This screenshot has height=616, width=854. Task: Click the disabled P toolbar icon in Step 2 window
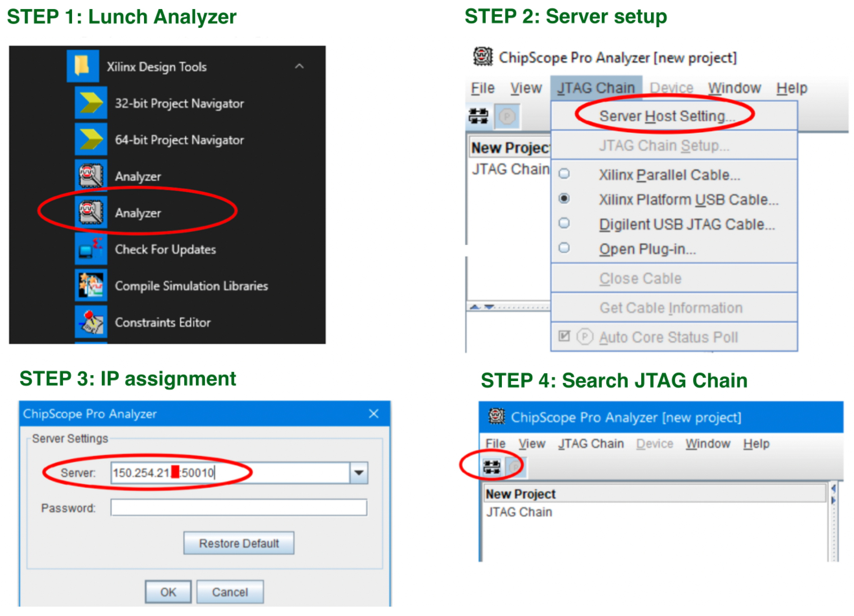(x=507, y=117)
